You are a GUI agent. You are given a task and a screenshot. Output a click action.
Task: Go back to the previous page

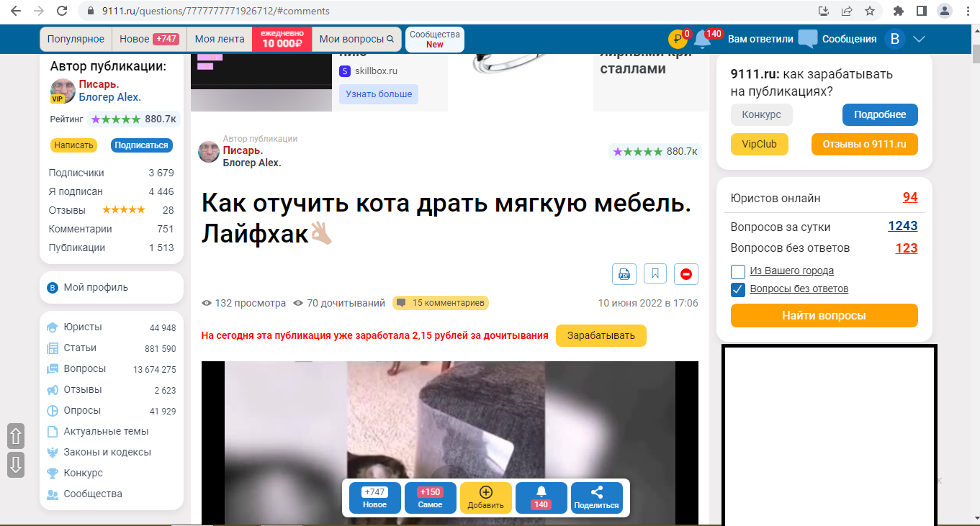pyautogui.click(x=17, y=11)
